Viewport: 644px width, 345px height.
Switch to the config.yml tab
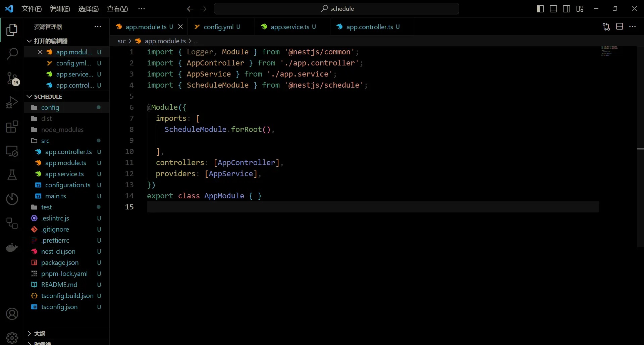tap(218, 27)
